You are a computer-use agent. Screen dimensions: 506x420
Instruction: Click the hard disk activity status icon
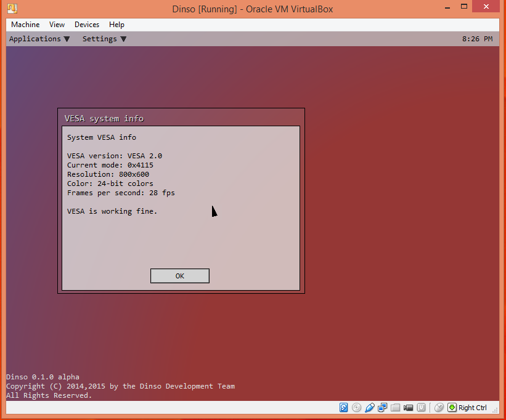pyautogui.click(x=343, y=408)
